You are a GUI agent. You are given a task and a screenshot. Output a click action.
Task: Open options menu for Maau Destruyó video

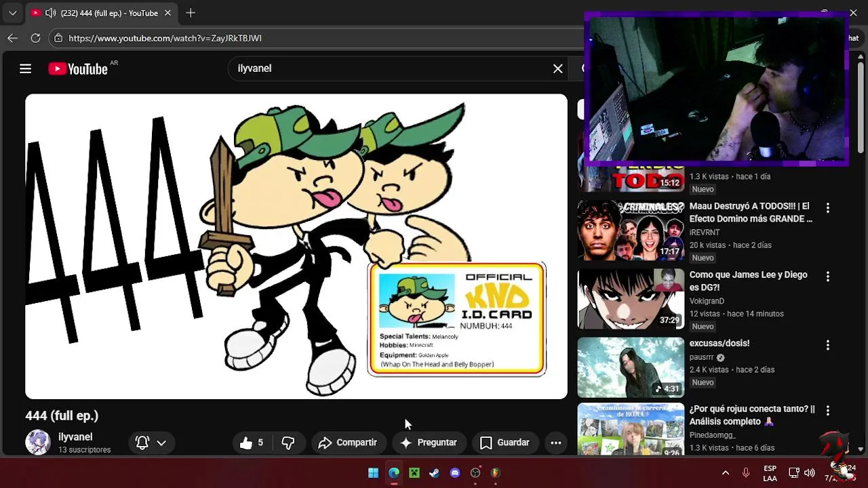827,207
